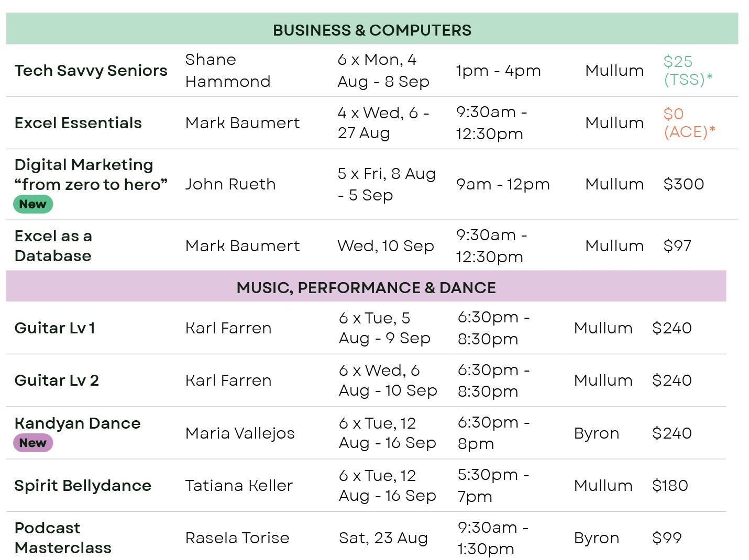Click the purple New badge under Kandyan Dance

pyautogui.click(x=32, y=443)
